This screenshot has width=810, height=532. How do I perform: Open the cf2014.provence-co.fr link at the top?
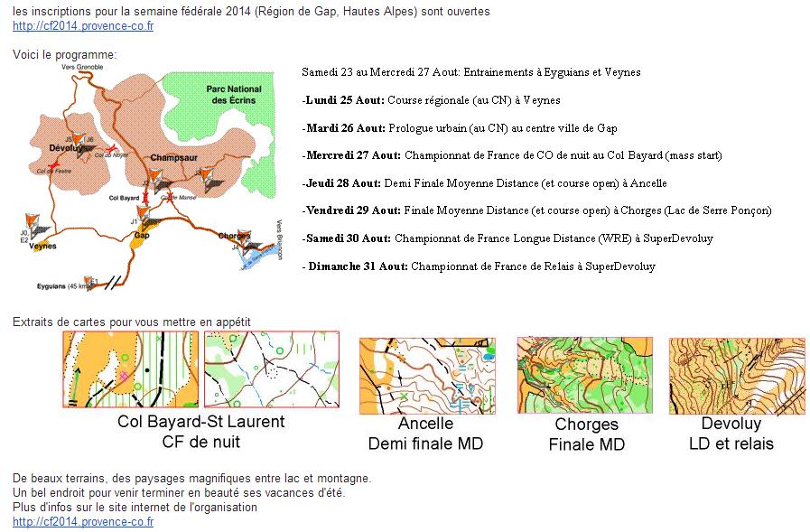[83, 26]
